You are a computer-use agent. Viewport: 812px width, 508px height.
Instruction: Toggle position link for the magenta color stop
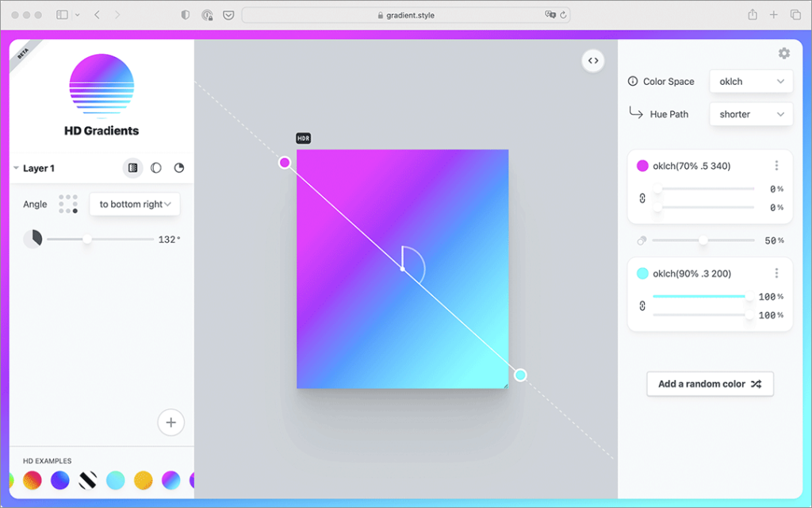[641, 198]
